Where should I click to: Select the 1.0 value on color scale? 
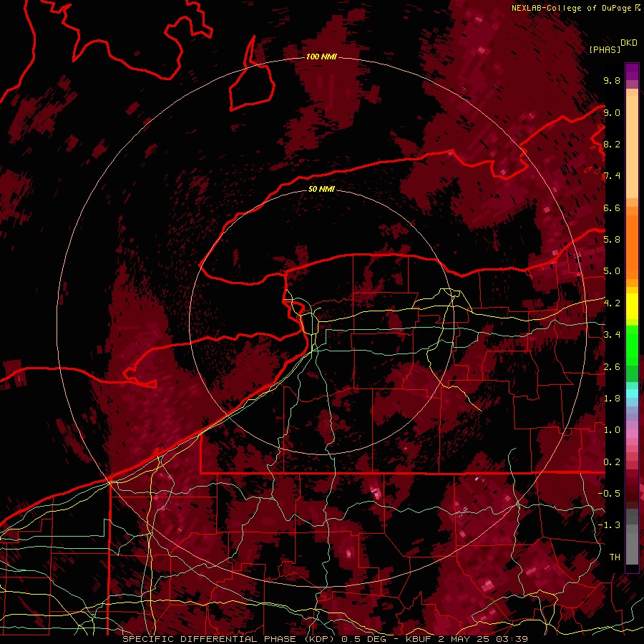[612, 430]
